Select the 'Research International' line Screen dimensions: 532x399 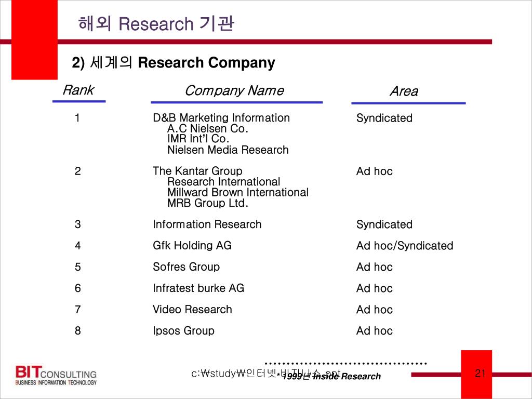coord(223,181)
